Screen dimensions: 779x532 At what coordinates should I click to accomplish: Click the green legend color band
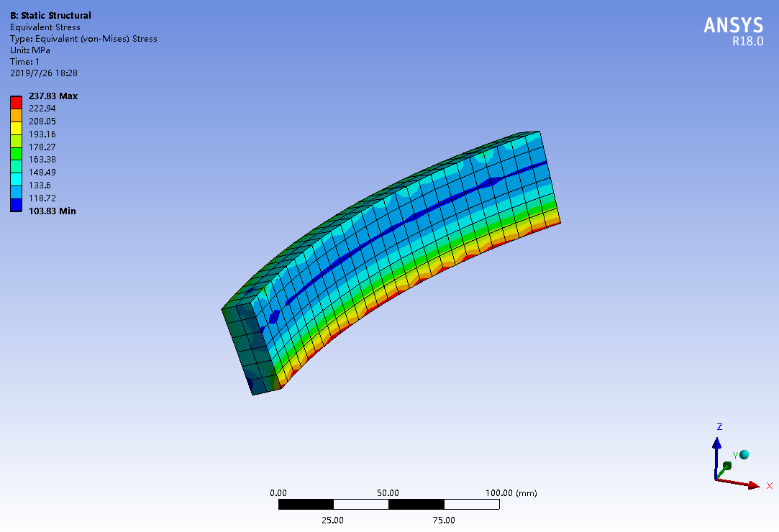[16, 154]
